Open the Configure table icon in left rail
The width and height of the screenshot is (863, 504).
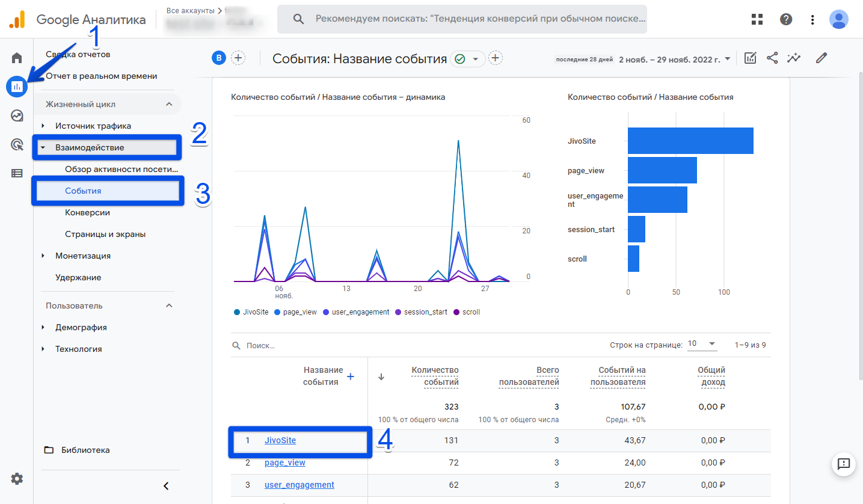click(17, 173)
